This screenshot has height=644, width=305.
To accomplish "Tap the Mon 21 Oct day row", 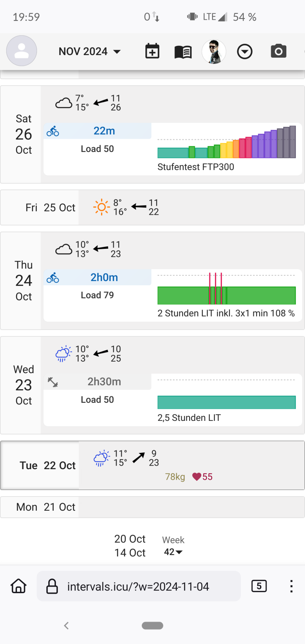I will [x=46, y=507].
